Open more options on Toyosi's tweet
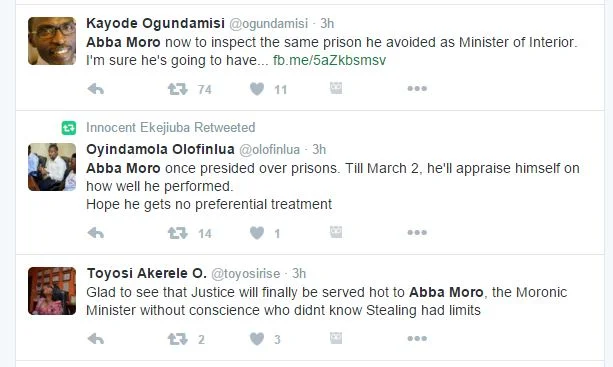Screen dimensions: 613x367 pyautogui.click(x=417, y=338)
